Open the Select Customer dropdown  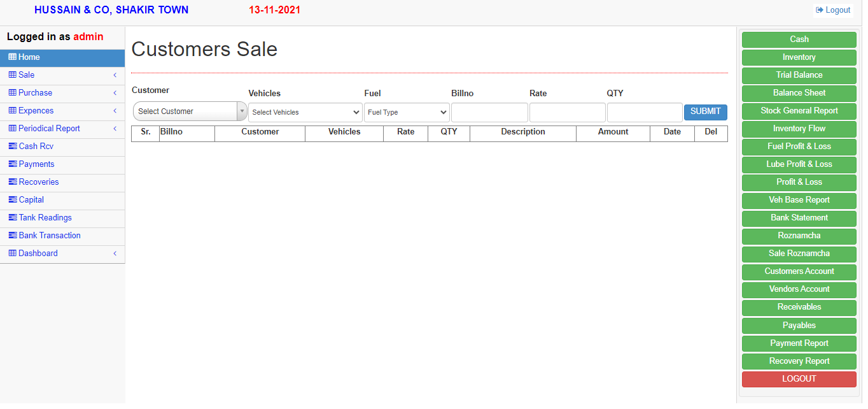[190, 111]
